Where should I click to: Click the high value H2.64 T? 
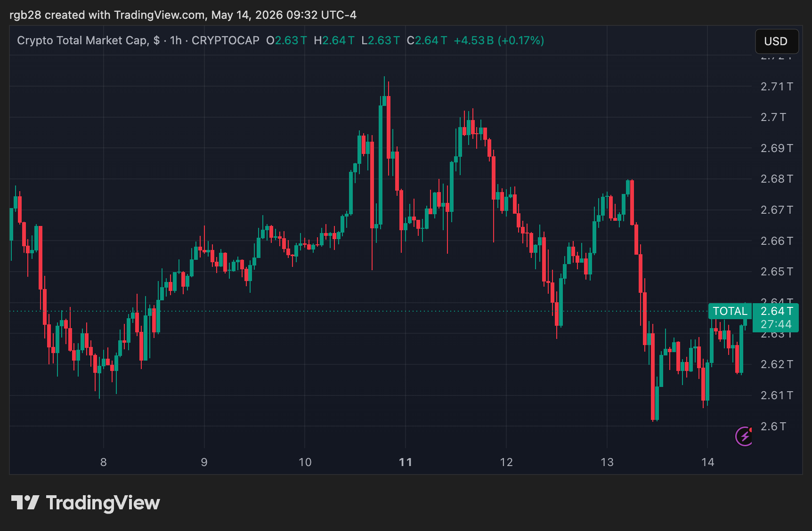(x=334, y=40)
